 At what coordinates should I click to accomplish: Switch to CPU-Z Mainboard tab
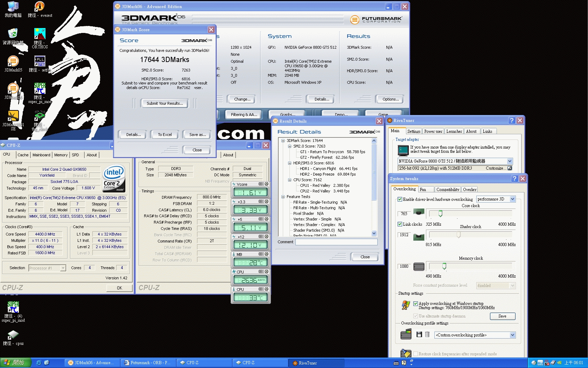[41, 155]
